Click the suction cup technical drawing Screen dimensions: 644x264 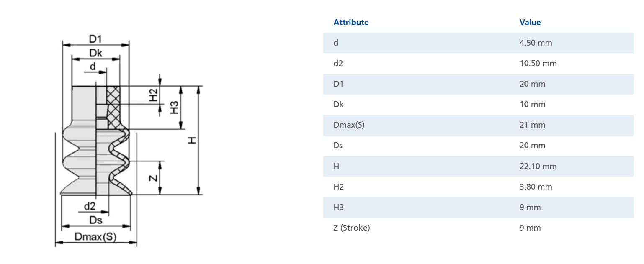click(129, 141)
